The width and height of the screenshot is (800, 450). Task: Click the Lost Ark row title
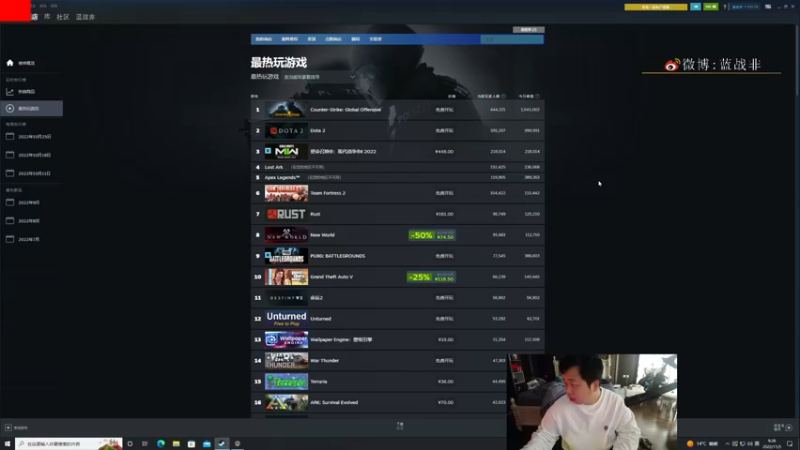273,167
